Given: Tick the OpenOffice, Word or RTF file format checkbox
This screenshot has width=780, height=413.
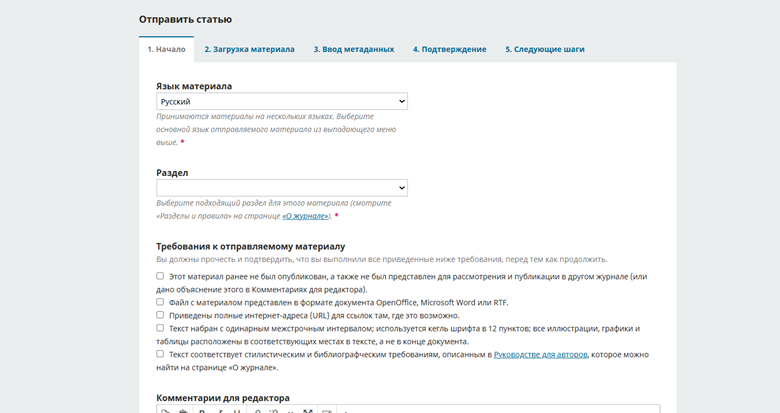Looking at the screenshot, I should point(161,302).
